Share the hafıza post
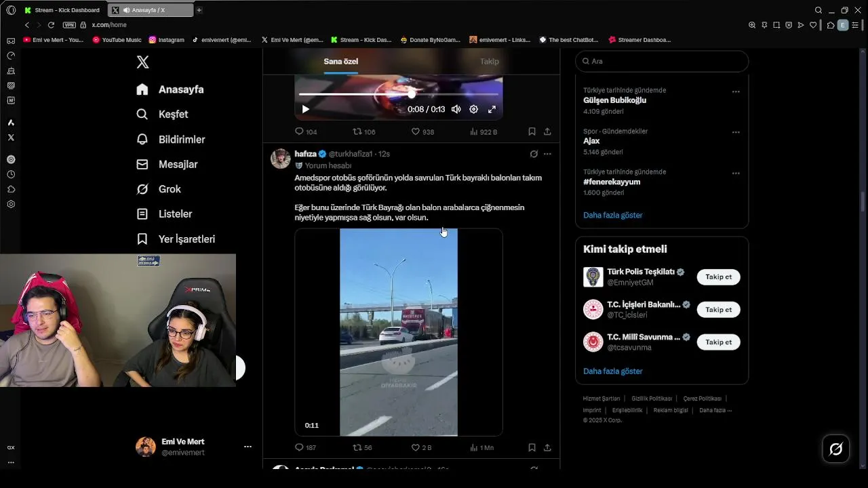The width and height of the screenshot is (868, 488). [x=547, y=447]
